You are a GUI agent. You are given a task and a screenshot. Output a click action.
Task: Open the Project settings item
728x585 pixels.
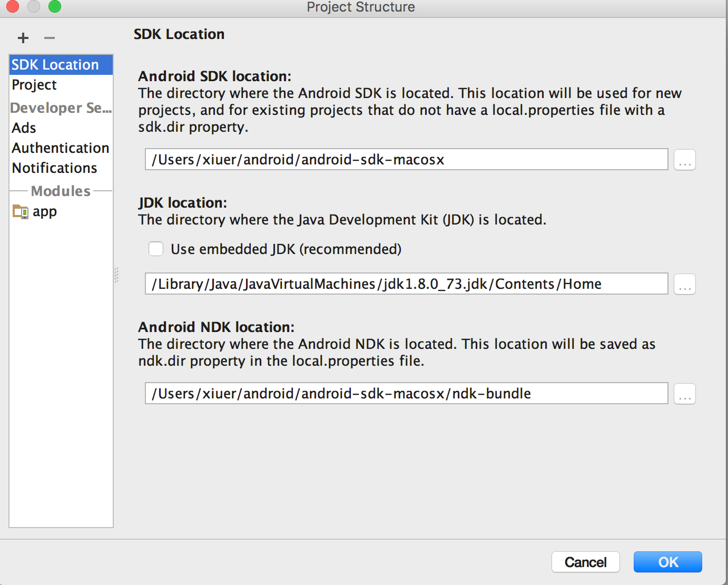(x=61, y=85)
